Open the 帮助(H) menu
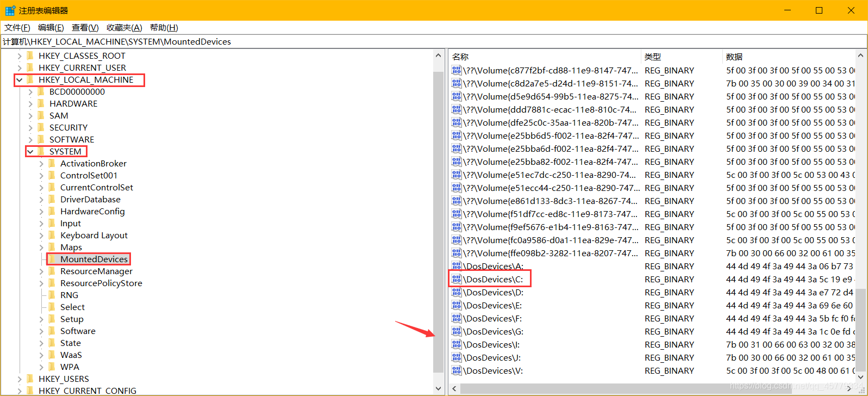This screenshot has width=868, height=396. pyautogui.click(x=164, y=28)
